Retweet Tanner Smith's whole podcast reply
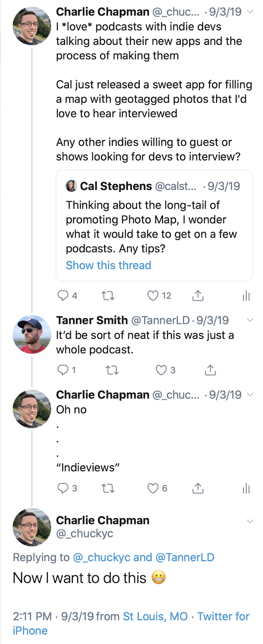Viewport: 263px width, 644px height. [112, 370]
